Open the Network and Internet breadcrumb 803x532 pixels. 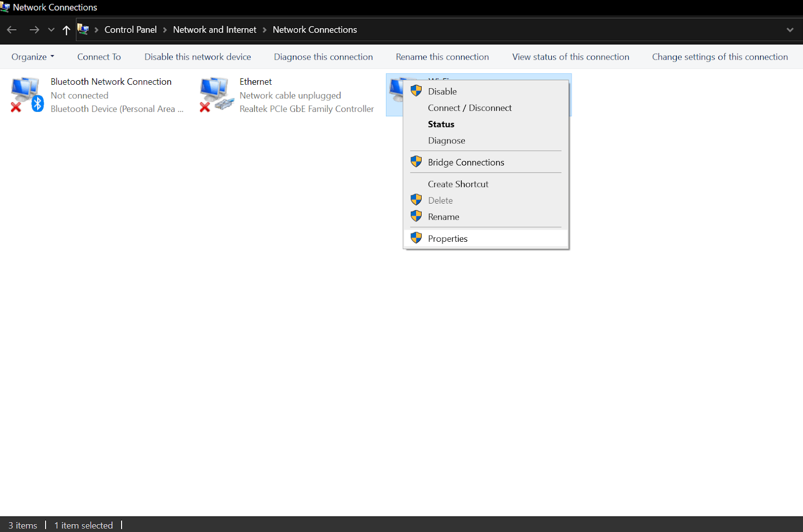(x=214, y=30)
